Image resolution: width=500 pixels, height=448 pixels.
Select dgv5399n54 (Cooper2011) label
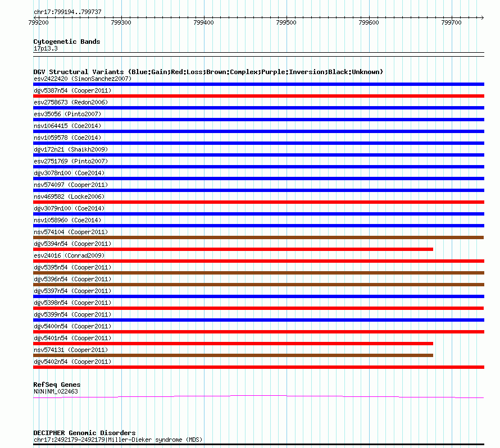(x=72, y=314)
